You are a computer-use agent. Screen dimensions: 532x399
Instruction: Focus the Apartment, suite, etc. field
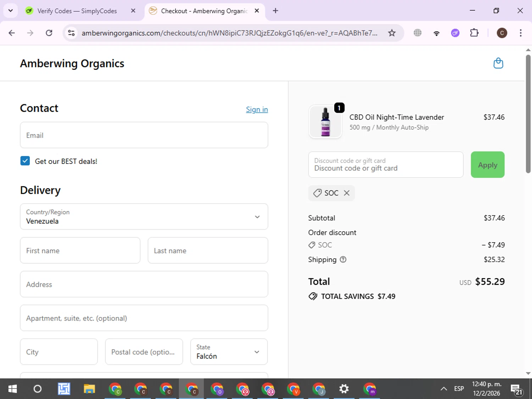click(144, 318)
